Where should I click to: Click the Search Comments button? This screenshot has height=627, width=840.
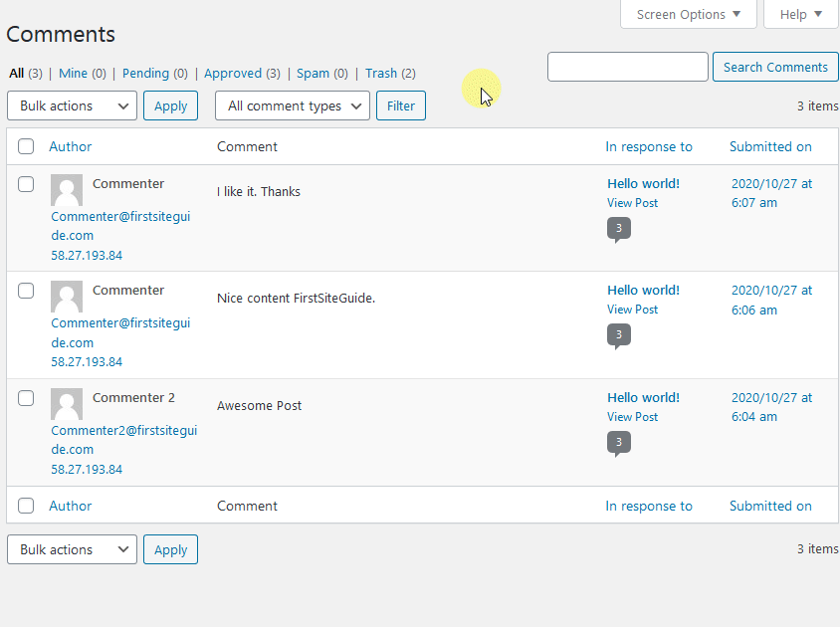tap(775, 68)
